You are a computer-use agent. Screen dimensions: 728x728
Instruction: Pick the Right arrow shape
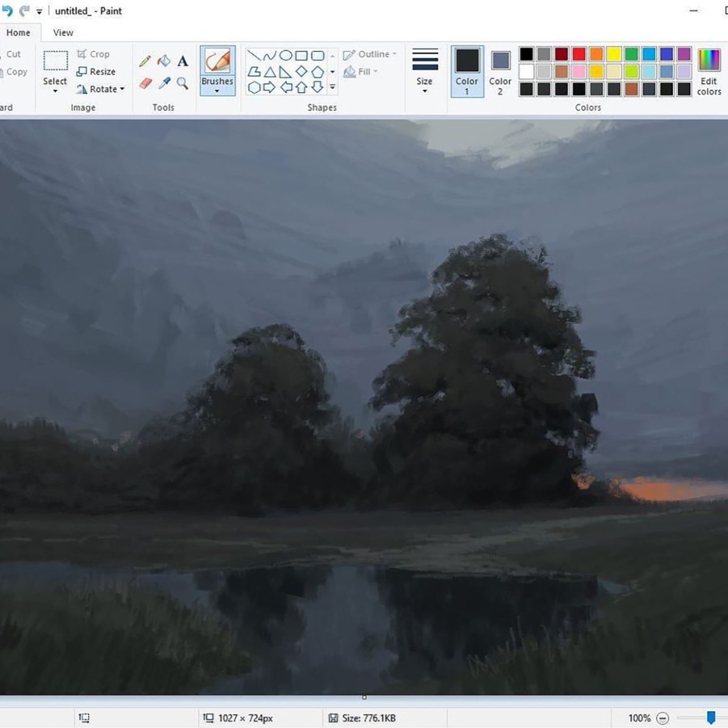pos(269,87)
